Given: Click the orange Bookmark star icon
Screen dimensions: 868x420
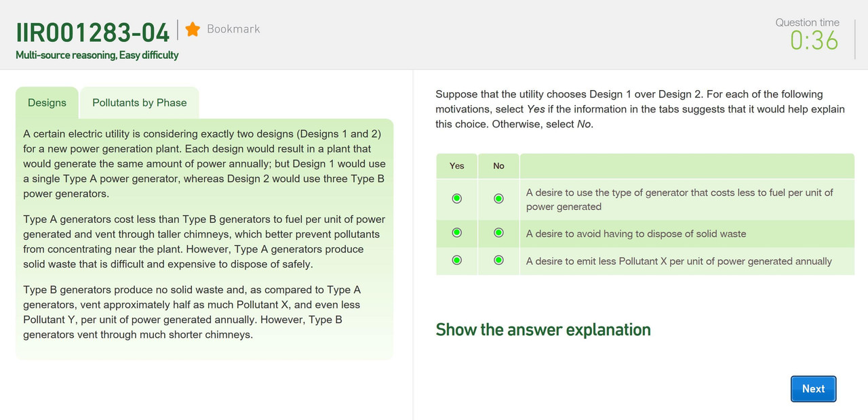Looking at the screenshot, I should coord(193,29).
